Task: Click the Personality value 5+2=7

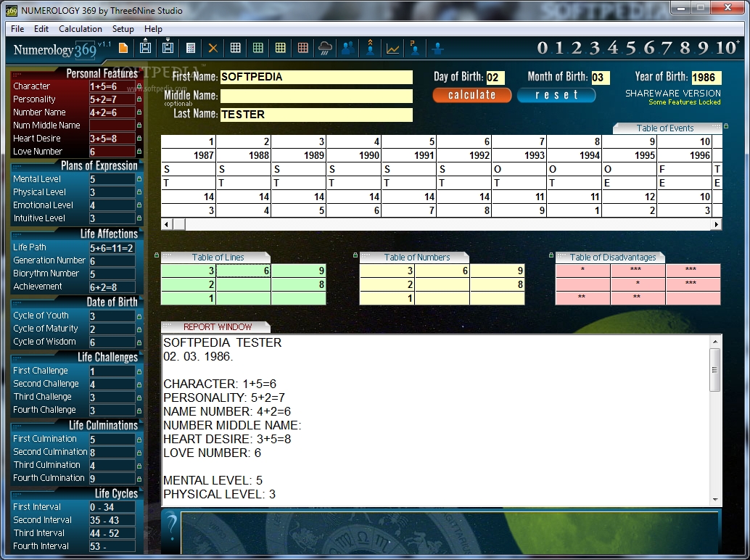Action: point(112,99)
